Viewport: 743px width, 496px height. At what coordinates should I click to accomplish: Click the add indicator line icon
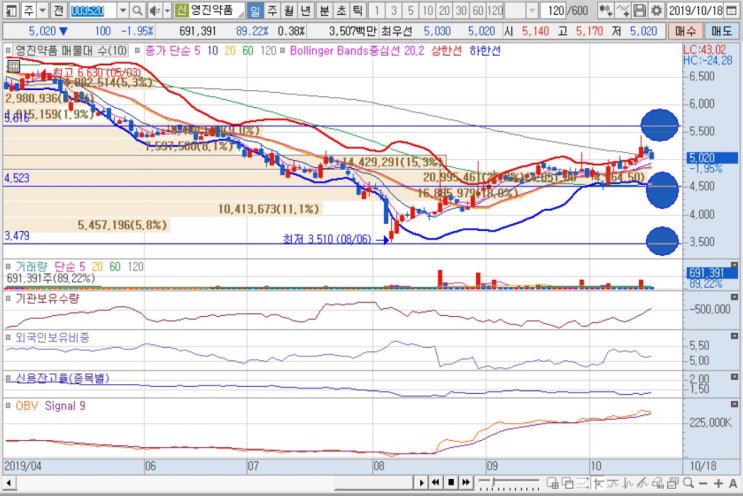623,10
